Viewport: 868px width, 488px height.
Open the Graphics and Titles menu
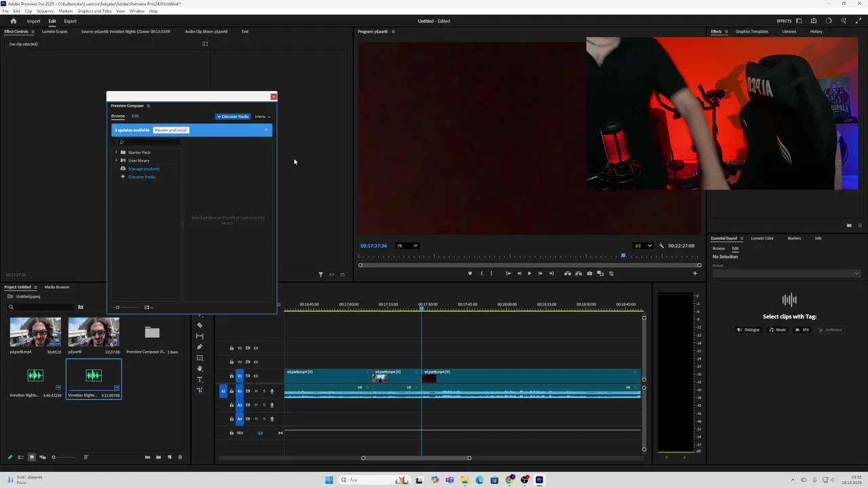(x=95, y=12)
